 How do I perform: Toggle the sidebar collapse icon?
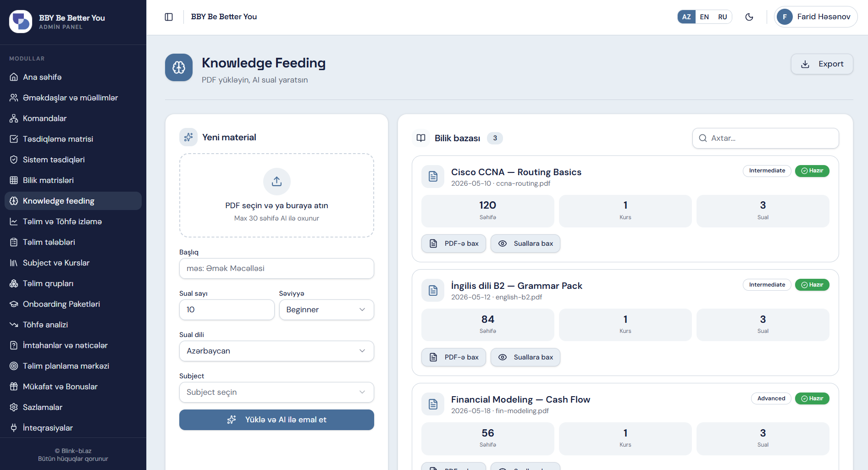[169, 17]
